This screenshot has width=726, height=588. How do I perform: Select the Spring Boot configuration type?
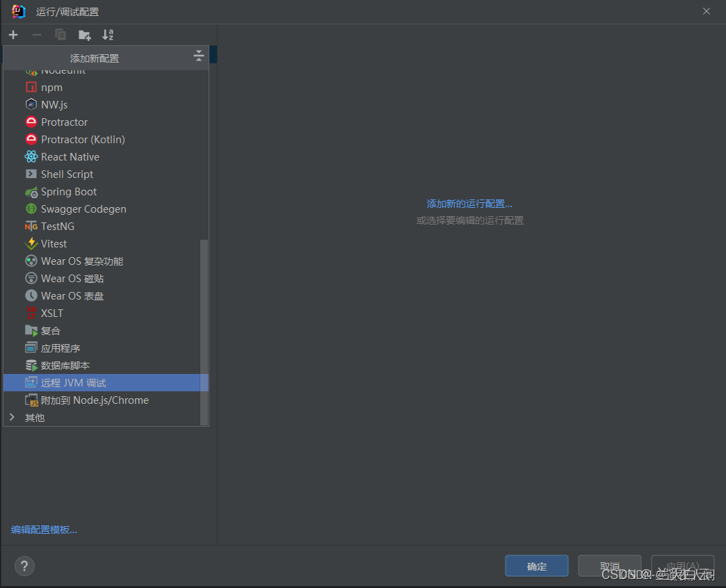67,191
